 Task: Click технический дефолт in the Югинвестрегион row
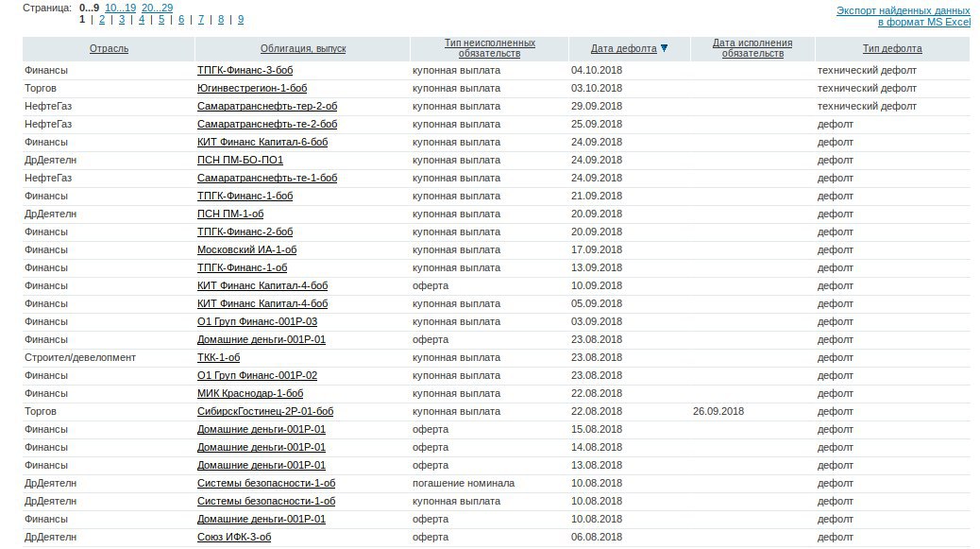pyautogui.click(x=867, y=88)
